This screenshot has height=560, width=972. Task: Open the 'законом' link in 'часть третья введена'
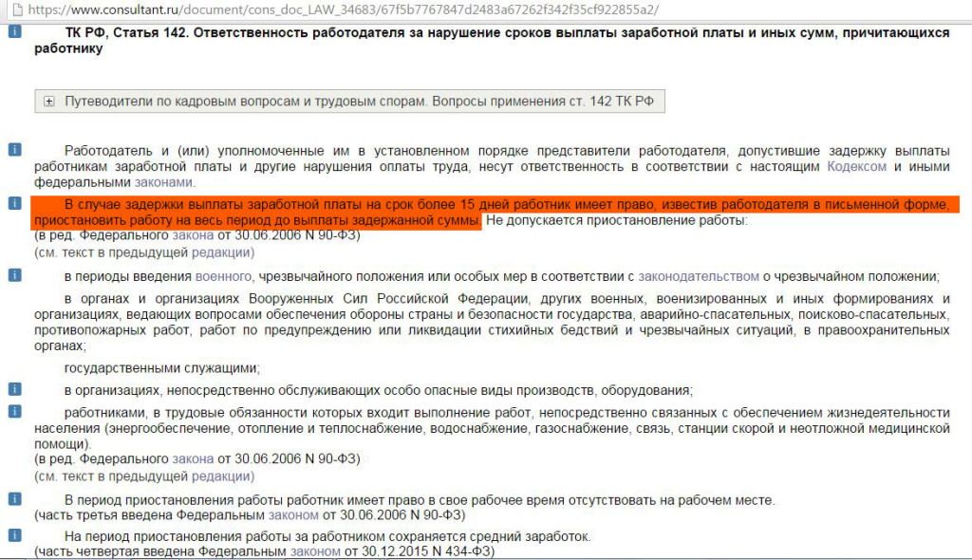click(x=293, y=515)
